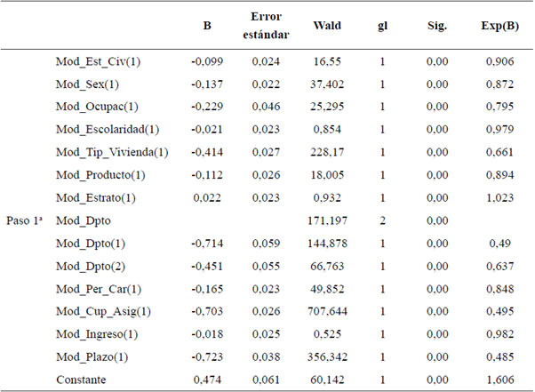Select the Mod_Producto(1) row label

[100, 174]
